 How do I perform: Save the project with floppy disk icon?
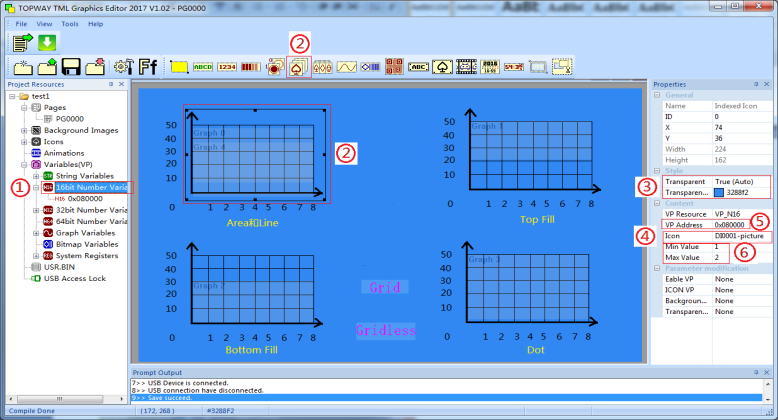pos(71,67)
